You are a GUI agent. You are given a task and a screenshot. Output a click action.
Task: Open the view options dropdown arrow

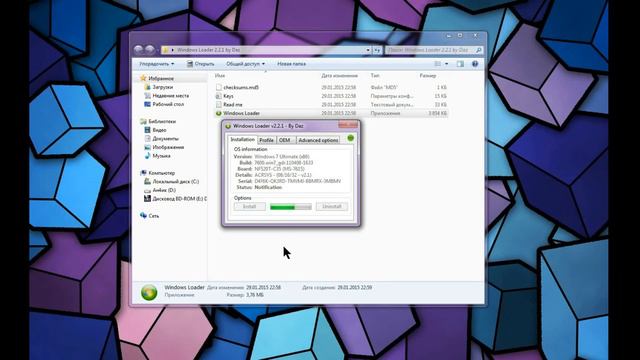click(446, 64)
